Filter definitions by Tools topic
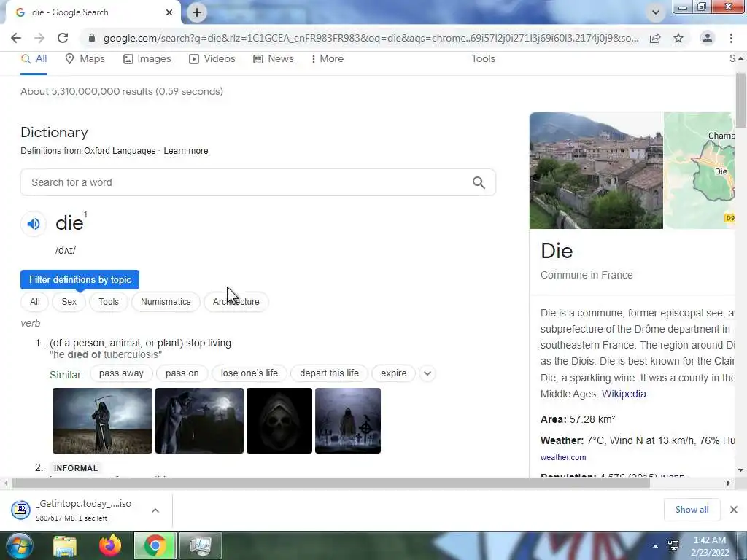 click(x=109, y=302)
